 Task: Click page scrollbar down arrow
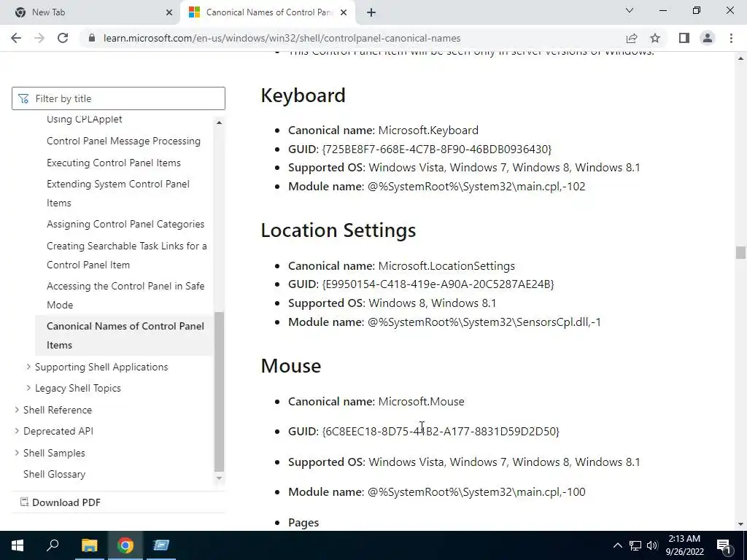pos(740,524)
